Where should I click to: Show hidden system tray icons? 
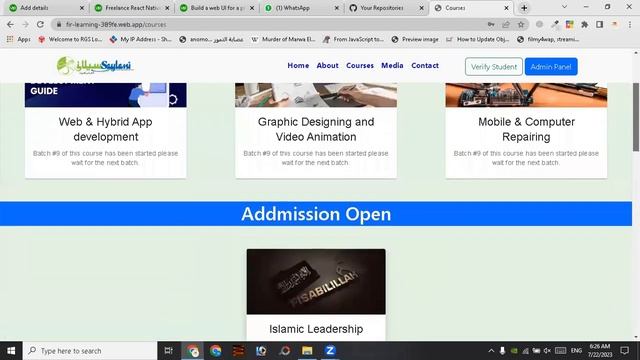coord(491,351)
